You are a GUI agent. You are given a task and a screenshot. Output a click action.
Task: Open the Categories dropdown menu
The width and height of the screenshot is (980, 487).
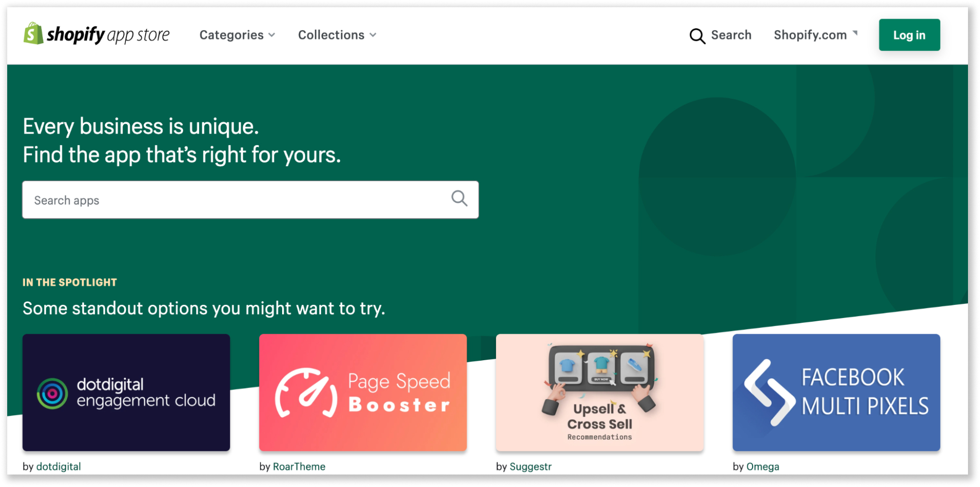[x=237, y=35]
